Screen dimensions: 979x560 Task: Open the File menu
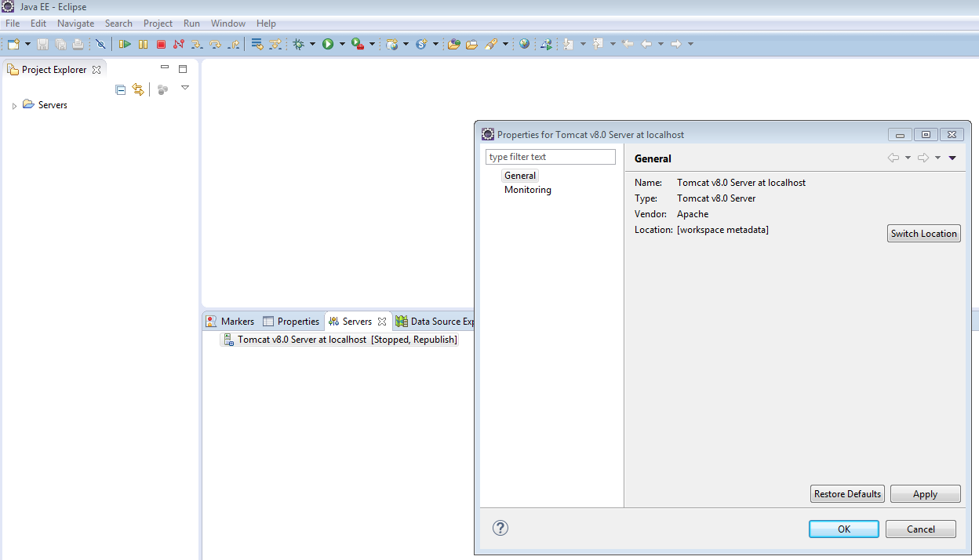point(13,24)
